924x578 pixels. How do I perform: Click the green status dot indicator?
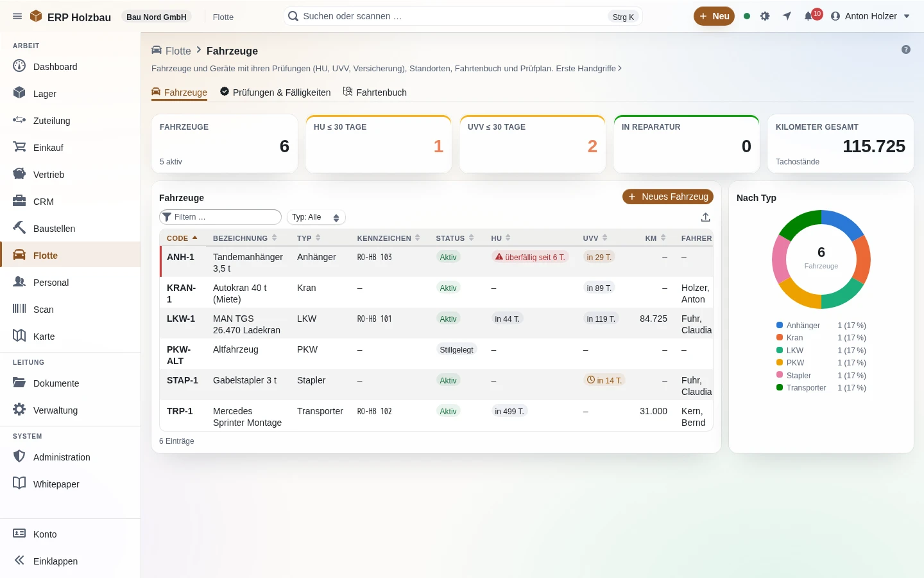pyautogui.click(x=747, y=16)
